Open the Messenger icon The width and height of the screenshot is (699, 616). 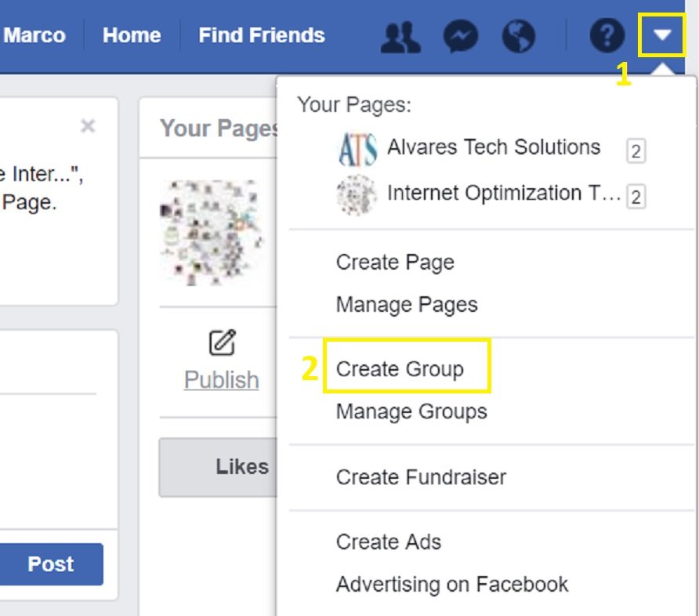pyautogui.click(x=462, y=34)
